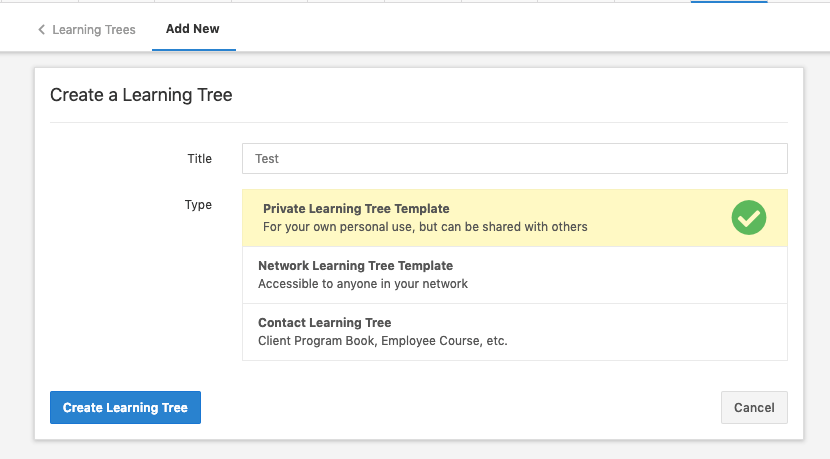Click the 'Create a Learning Tree' heading
Image resolution: width=830 pixels, height=459 pixels.
pyautogui.click(x=141, y=96)
